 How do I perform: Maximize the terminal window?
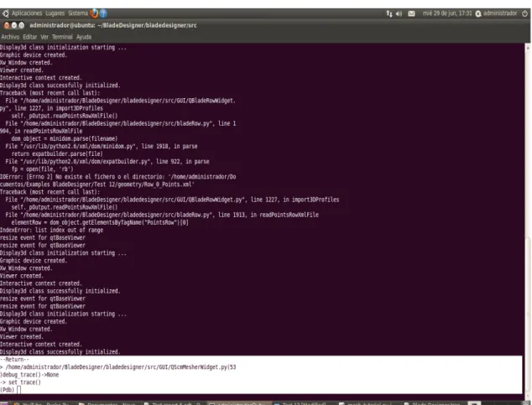[21, 25]
